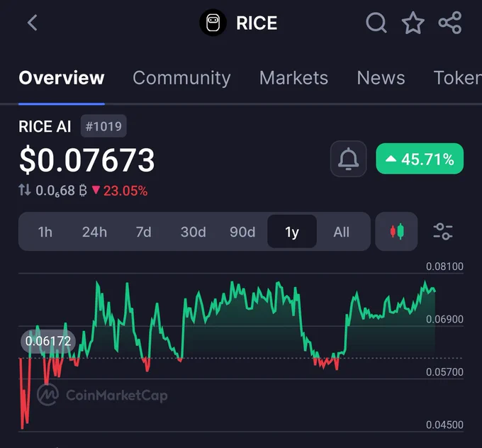This screenshot has height=448, width=482.
Task: Select the 1h chart range
Action: coord(45,232)
